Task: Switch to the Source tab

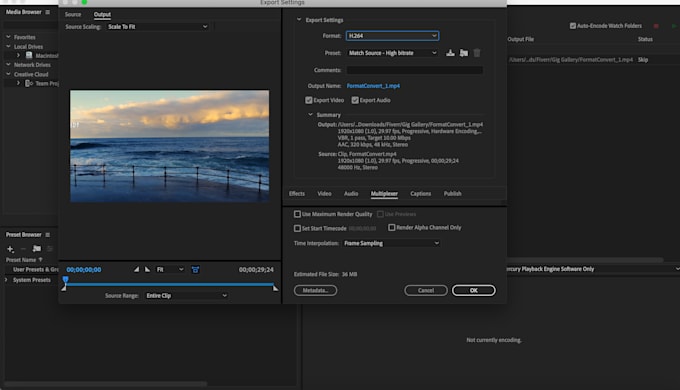Action: point(73,14)
